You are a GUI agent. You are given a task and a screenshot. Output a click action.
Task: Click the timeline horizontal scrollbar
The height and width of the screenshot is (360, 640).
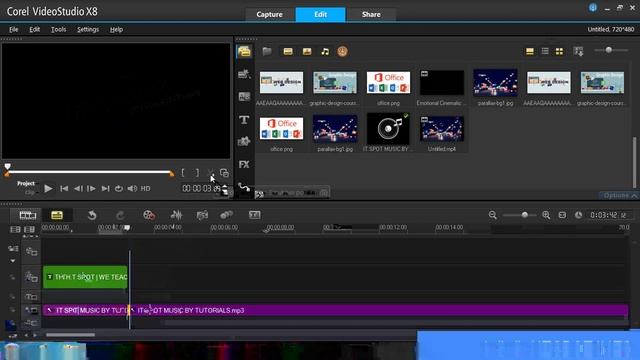click(x=70, y=335)
